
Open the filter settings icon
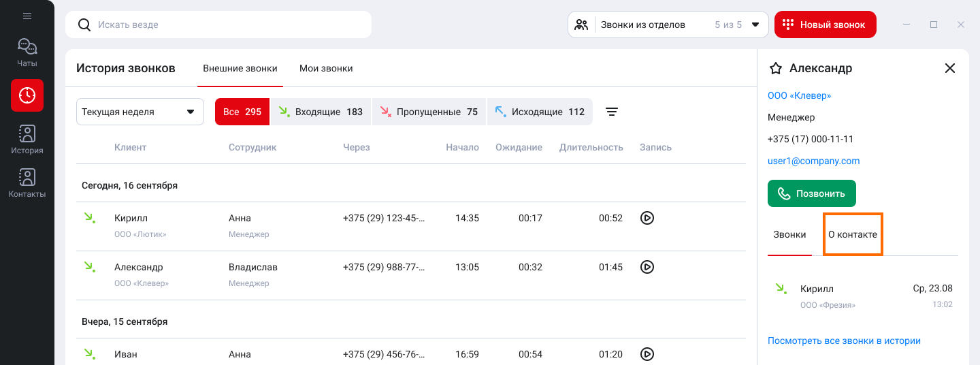612,112
